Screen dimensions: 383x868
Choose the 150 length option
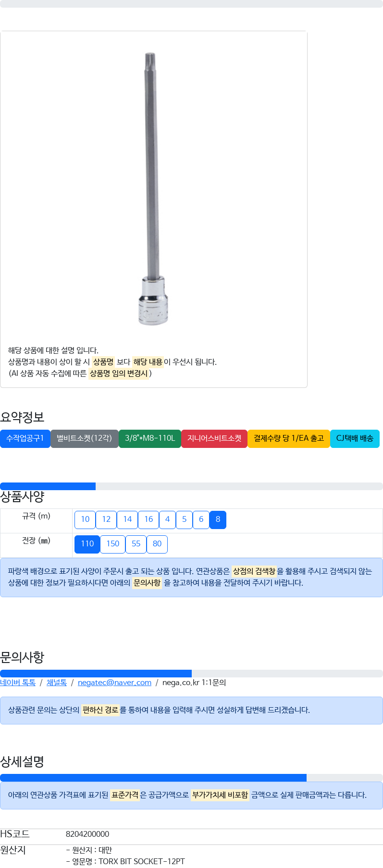[x=113, y=544]
